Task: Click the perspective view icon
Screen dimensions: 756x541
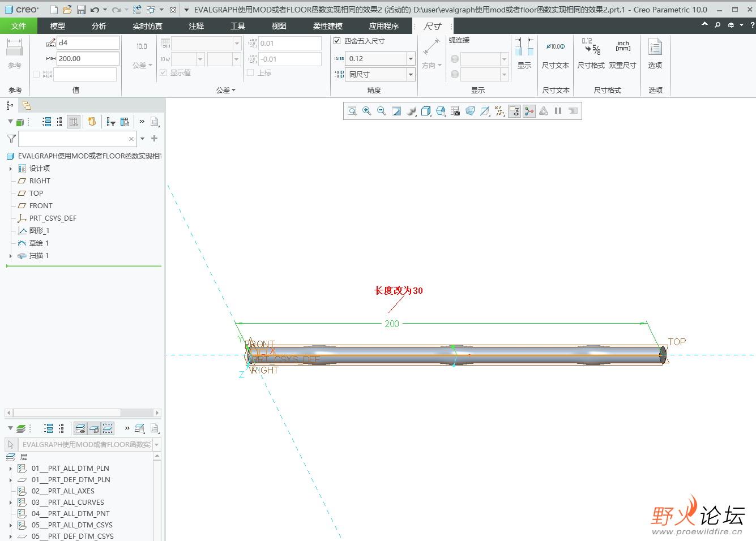Action: 470,111
